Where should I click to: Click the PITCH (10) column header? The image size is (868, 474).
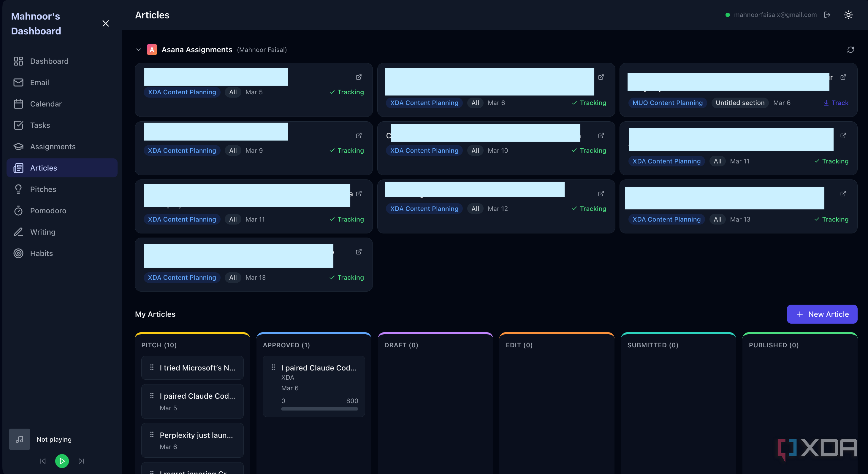pyautogui.click(x=159, y=345)
